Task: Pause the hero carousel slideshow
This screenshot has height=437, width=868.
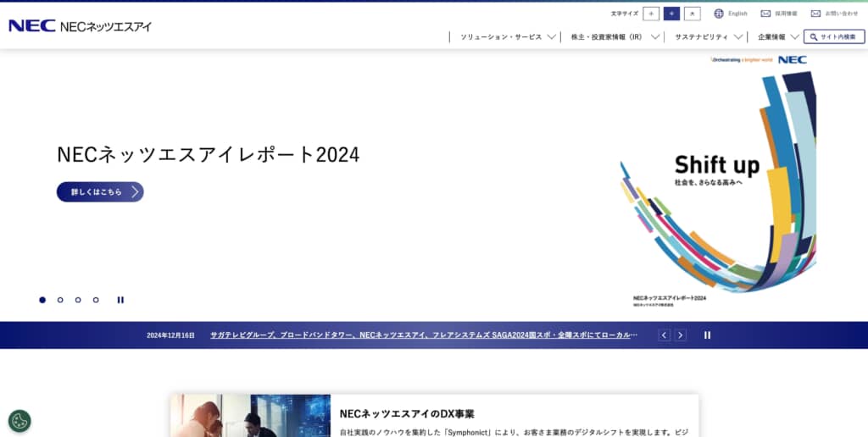Action: tap(120, 300)
